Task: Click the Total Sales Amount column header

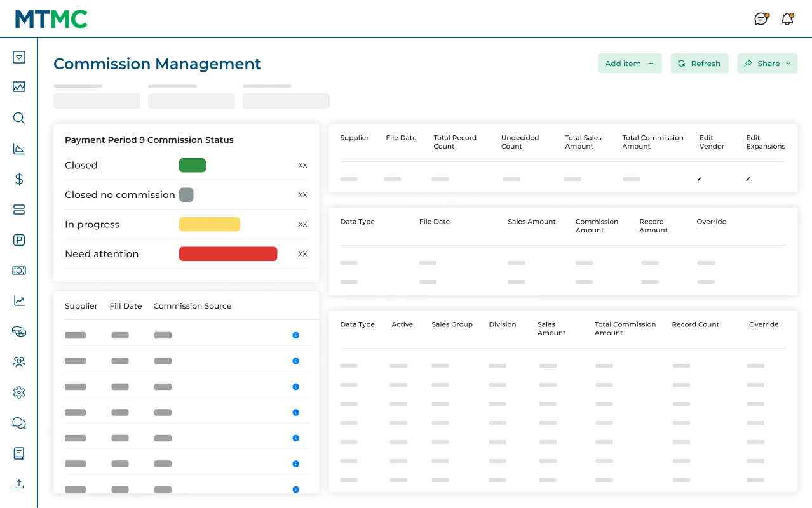Action: (x=583, y=142)
